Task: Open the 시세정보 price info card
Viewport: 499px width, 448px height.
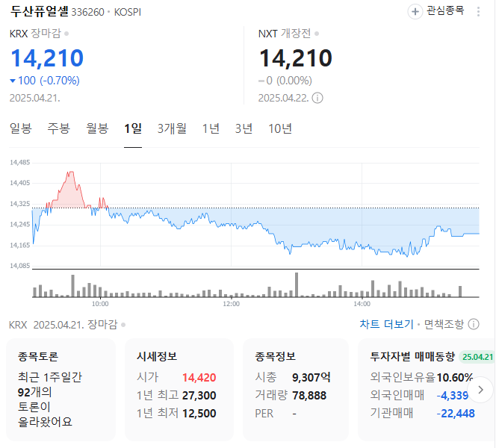Action: point(179,390)
